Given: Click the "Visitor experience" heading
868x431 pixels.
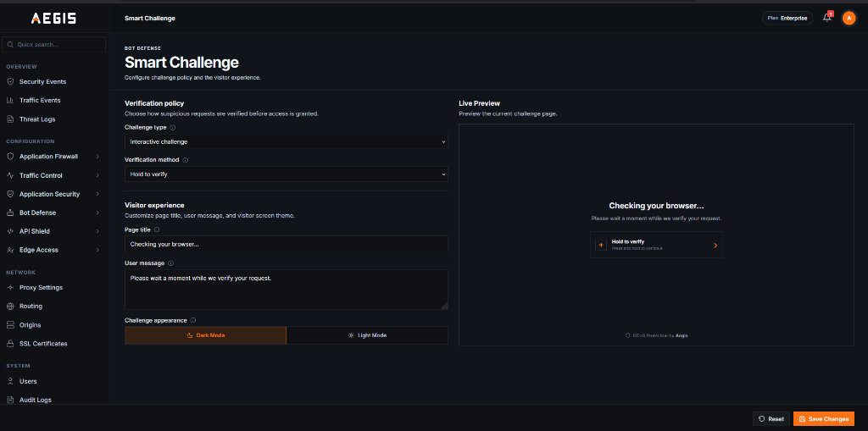Looking at the screenshot, I should (x=154, y=205).
